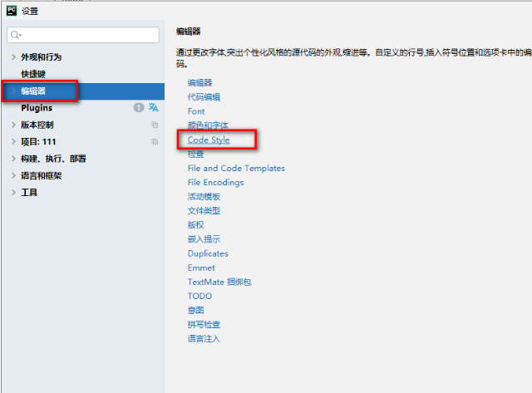The height and width of the screenshot is (393, 532).
Task: Expand the 工具 tree node
Action: [x=13, y=193]
